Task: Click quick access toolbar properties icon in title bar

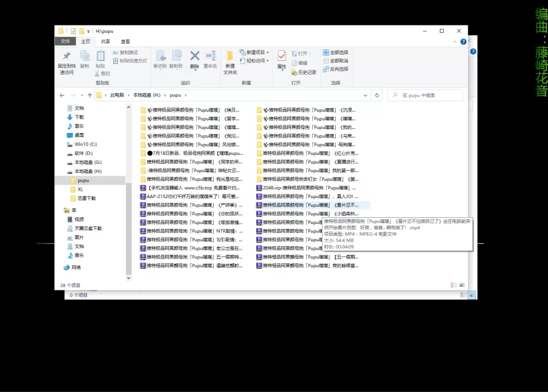Action: (73, 31)
